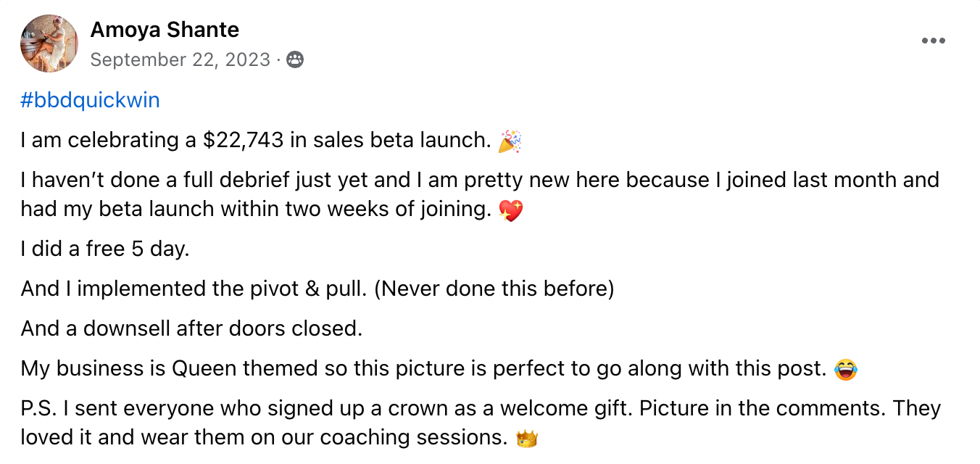Click the "I did a free 5 day." line
This screenshot has width=980, height=464.
click(105, 249)
